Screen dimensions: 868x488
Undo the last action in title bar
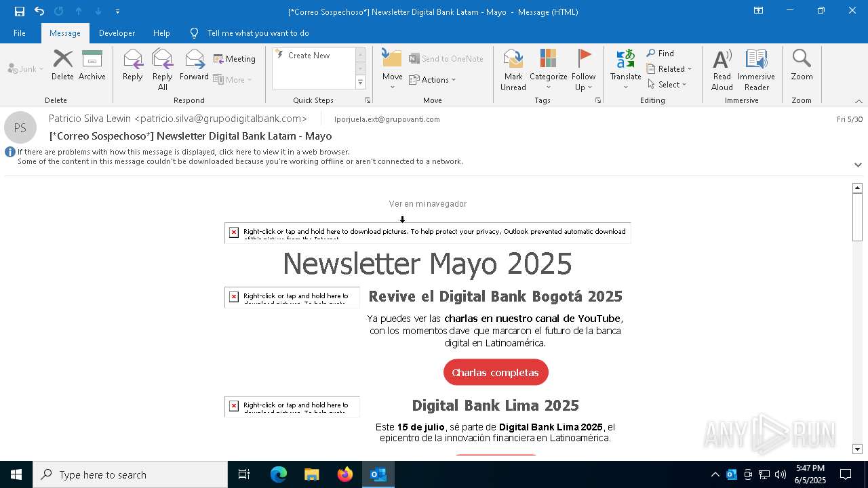39,11
